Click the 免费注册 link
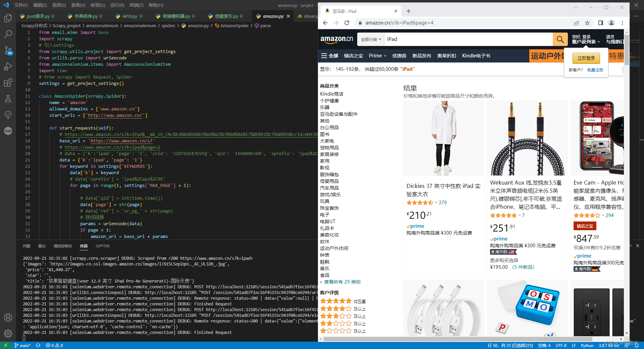The image size is (644, 349). coord(595,70)
